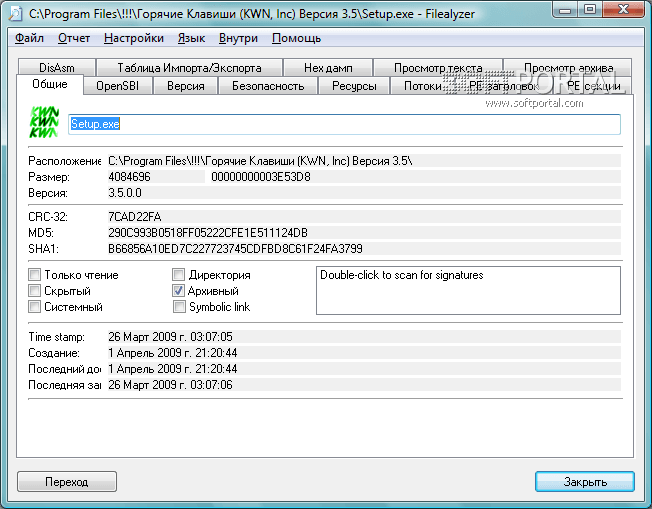Toggle the Системный checkbox
Image resolution: width=652 pixels, height=509 pixels.
click(x=35, y=306)
